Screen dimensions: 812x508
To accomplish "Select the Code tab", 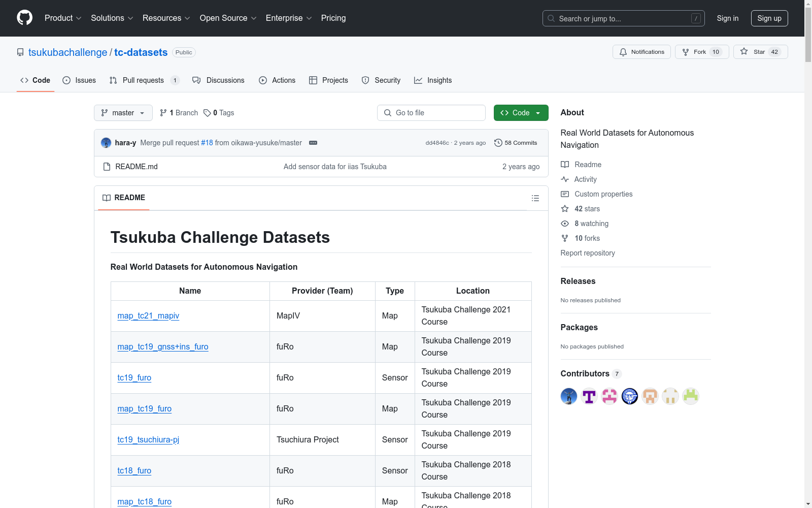I will click(x=36, y=80).
